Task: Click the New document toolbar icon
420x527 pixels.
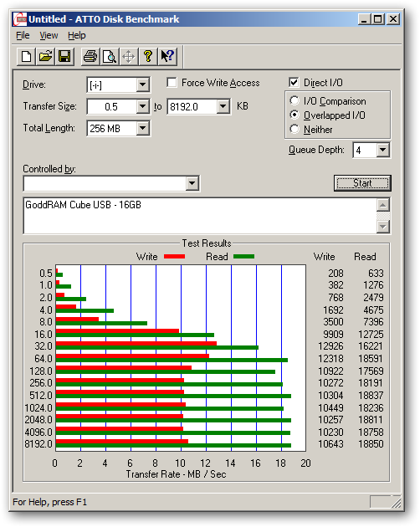Action: [x=26, y=56]
